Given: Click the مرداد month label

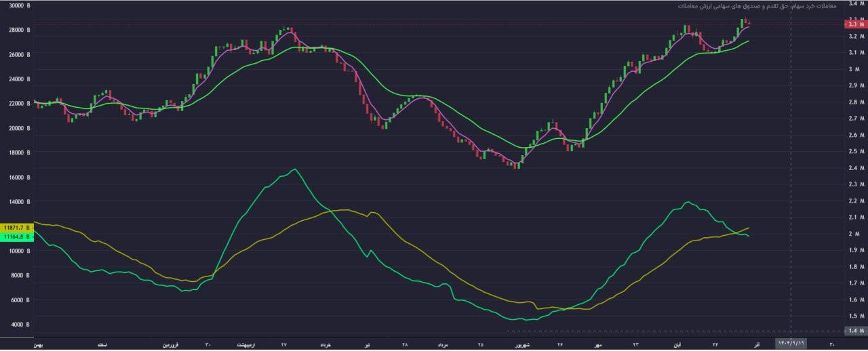Looking at the screenshot, I should [442, 345].
